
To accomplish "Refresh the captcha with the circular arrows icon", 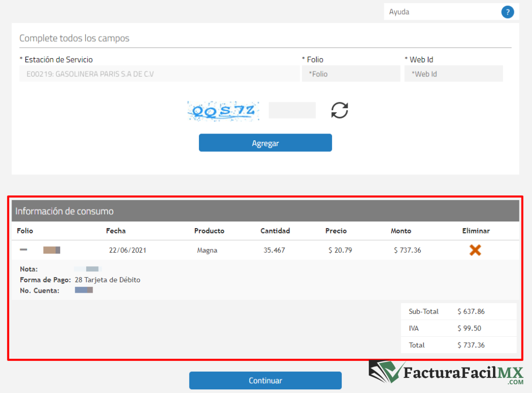I will (340, 110).
